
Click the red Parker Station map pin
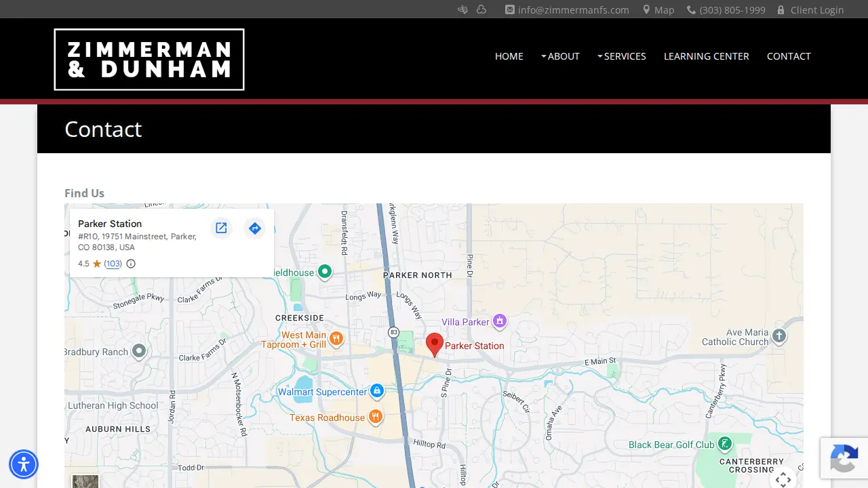pyautogui.click(x=434, y=345)
